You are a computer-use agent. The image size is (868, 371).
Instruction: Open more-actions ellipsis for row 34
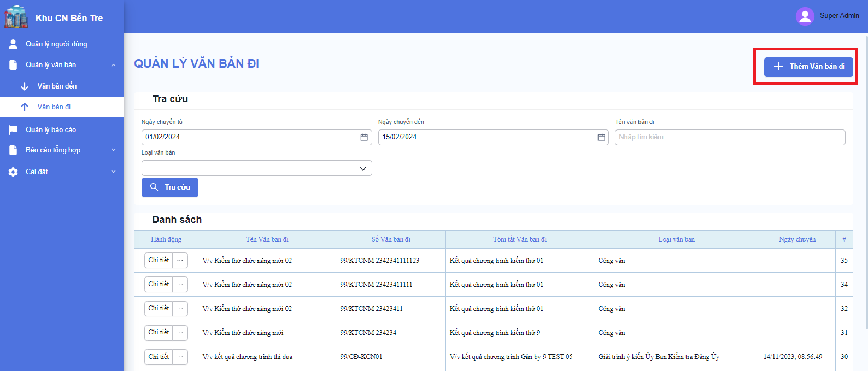[180, 285]
